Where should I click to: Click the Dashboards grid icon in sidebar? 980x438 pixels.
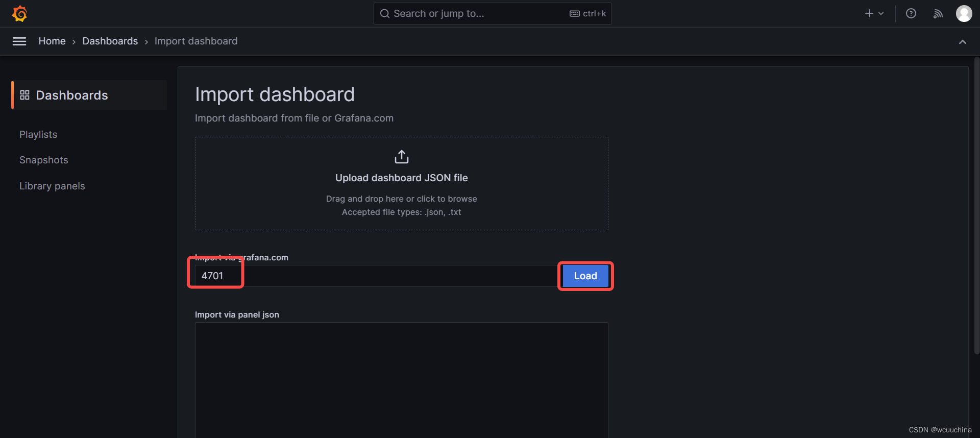pyautogui.click(x=24, y=95)
